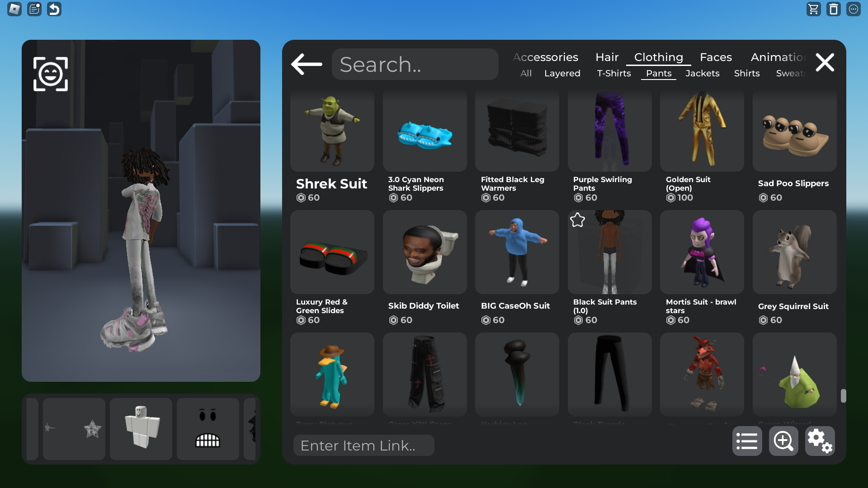The width and height of the screenshot is (868, 488).
Task: Switch catalog to list view icon
Action: pos(747,441)
